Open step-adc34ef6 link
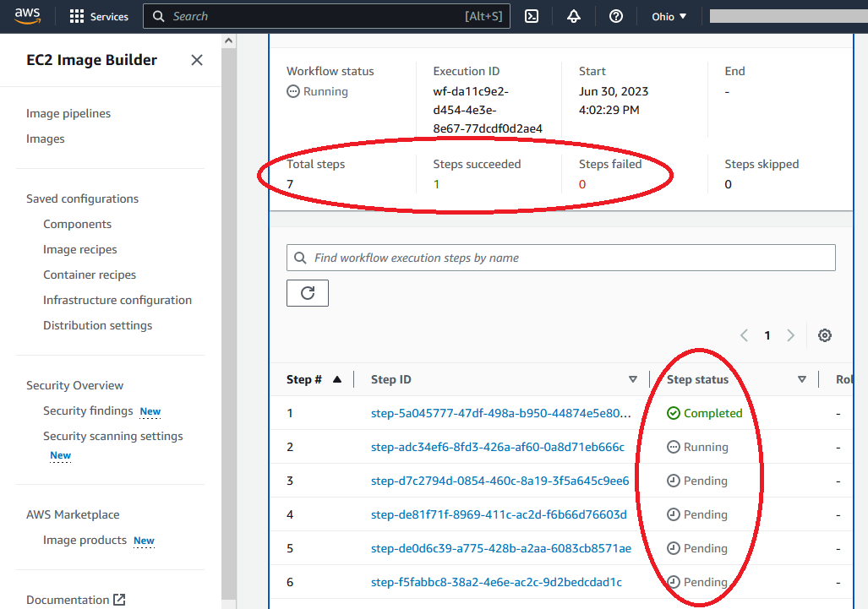868x609 pixels. tap(498, 447)
